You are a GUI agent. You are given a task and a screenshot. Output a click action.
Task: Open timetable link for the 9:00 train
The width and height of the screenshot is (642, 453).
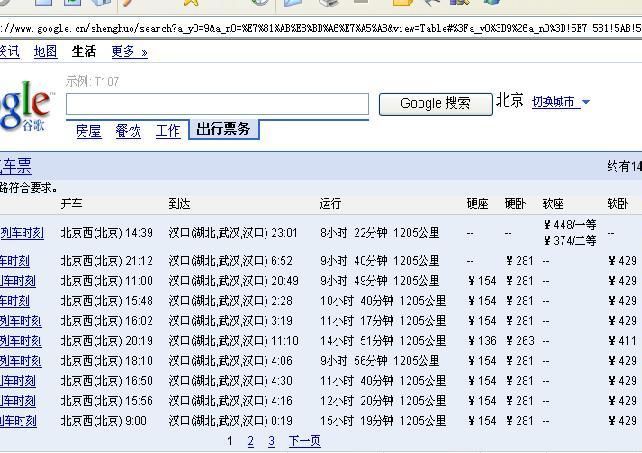pos(18,421)
